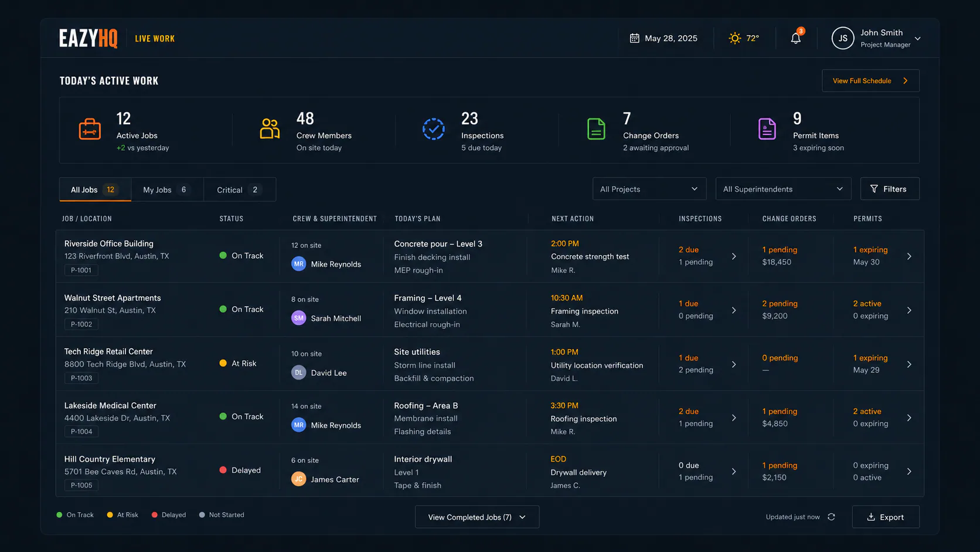Open row details arrow for Tech Ridge Retail Center
Image resolution: width=980 pixels, height=552 pixels.
click(909, 364)
